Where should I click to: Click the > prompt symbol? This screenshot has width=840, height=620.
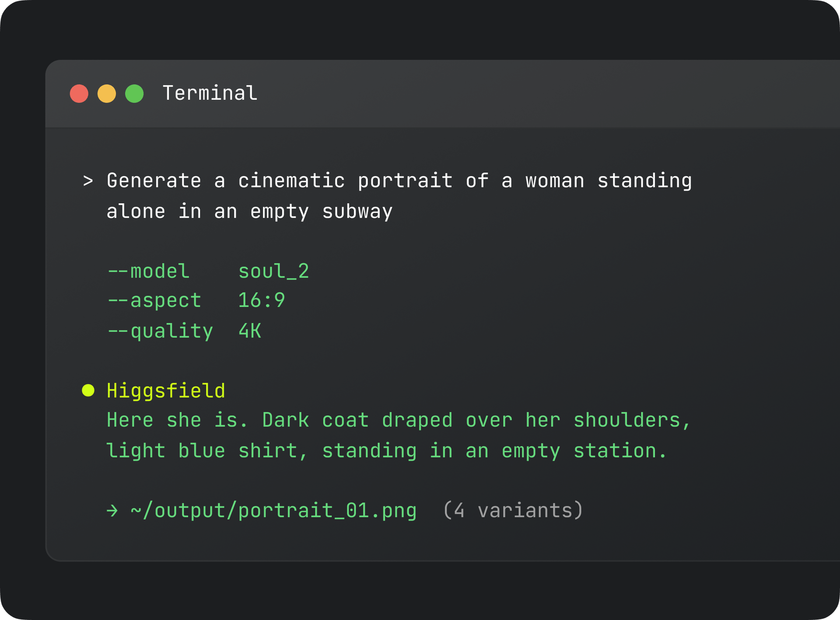point(88,181)
